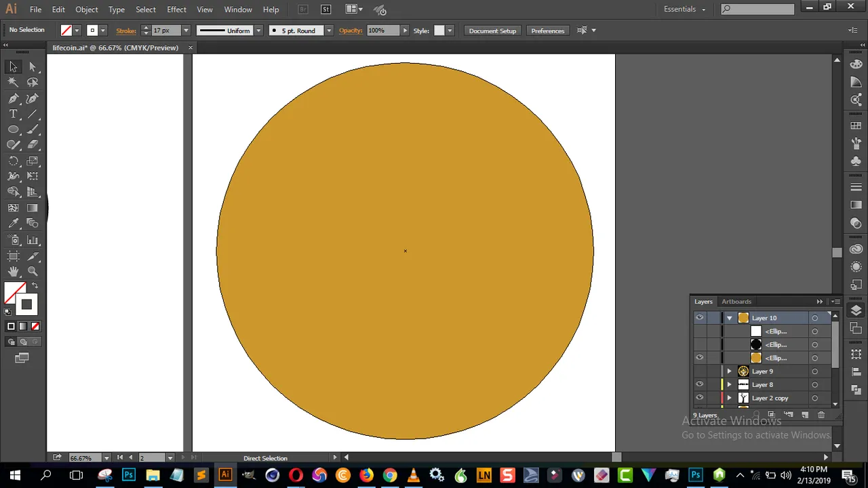Select the Direct Selection tool (white arrow)
The width and height of the screenshot is (868, 488).
pos(33,66)
